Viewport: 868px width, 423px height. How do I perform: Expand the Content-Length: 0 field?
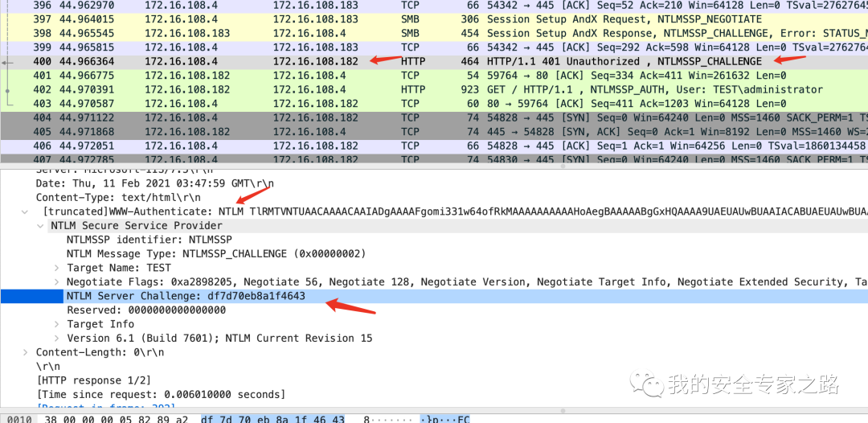click(25, 353)
